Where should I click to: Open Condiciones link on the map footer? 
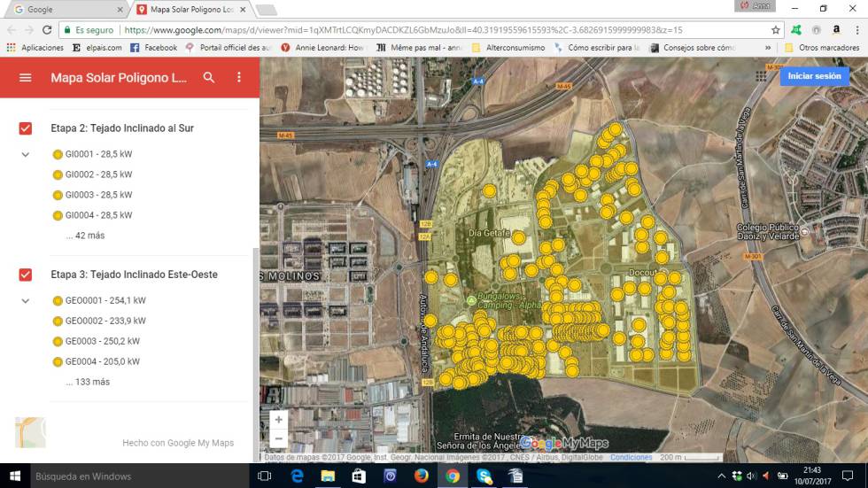[x=631, y=458]
